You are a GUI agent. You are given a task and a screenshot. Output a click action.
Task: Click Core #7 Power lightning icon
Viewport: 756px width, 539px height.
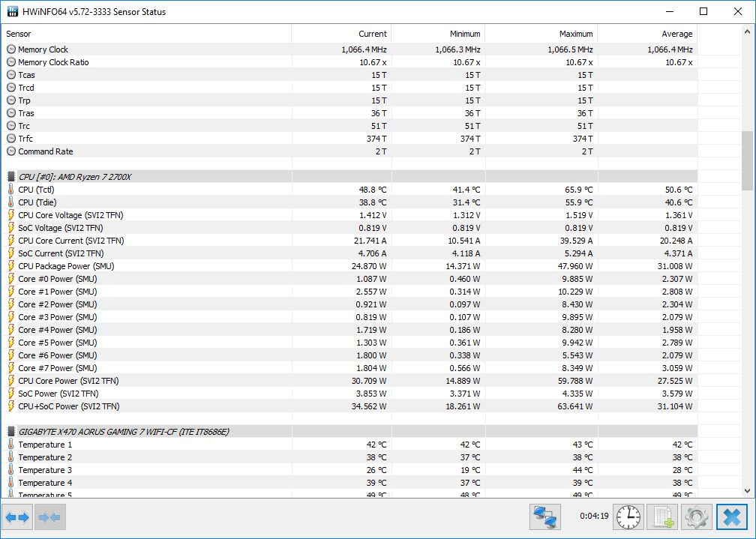(11, 368)
